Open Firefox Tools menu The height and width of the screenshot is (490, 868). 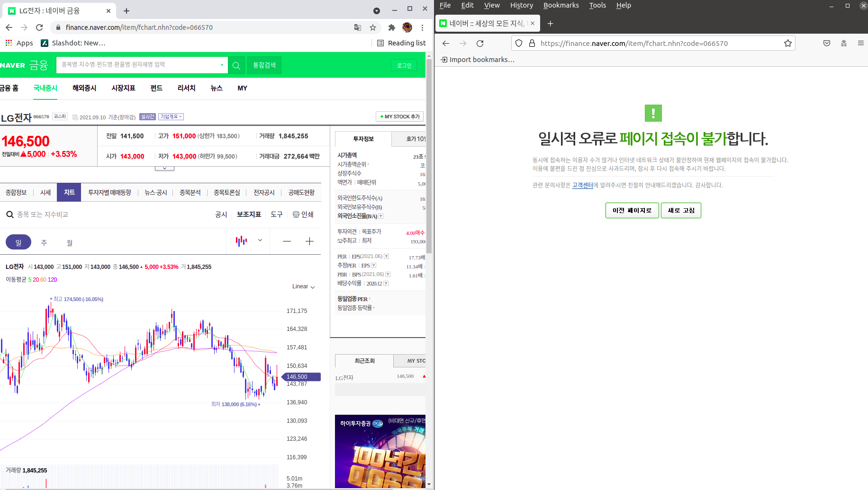click(597, 5)
